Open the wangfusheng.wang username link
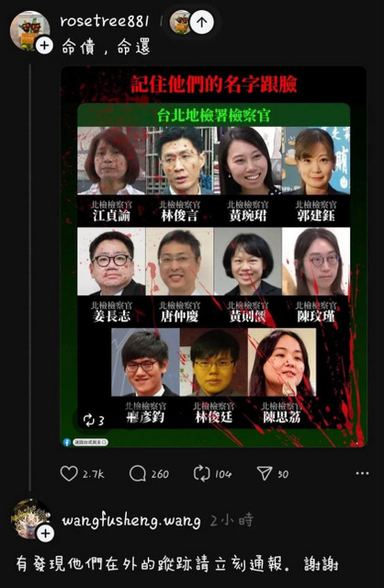 [x=130, y=521]
